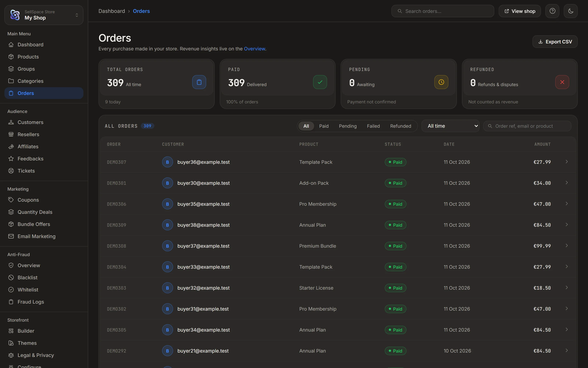The width and height of the screenshot is (588, 368).
Task: Select the All orders filter tab
Action: (306, 126)
